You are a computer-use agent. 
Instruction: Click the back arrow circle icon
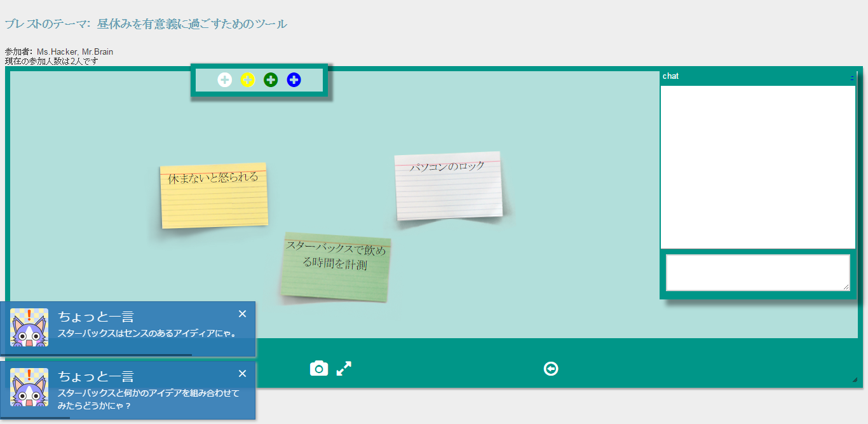pyautogui.click(x=551, y=369)
